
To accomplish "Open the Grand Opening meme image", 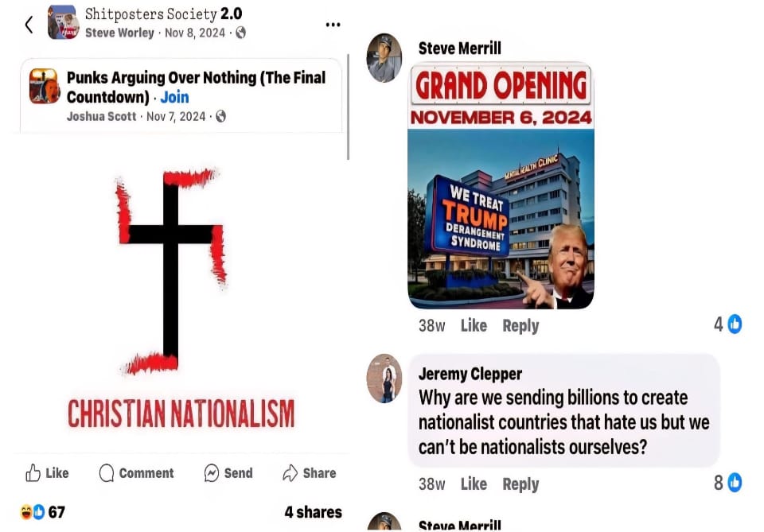I will (501, 185).
